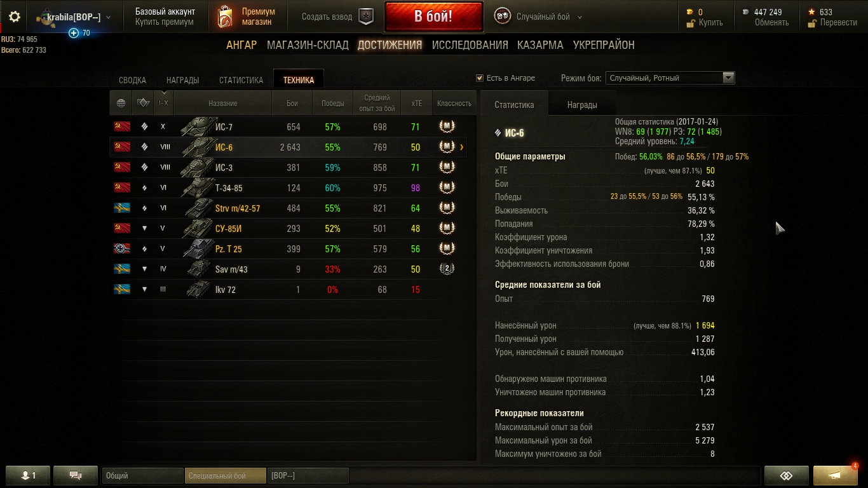Click the Купить премиум link
Viewport: 868px width, 488px height.
pyautogui.click(x=165, y=22)
